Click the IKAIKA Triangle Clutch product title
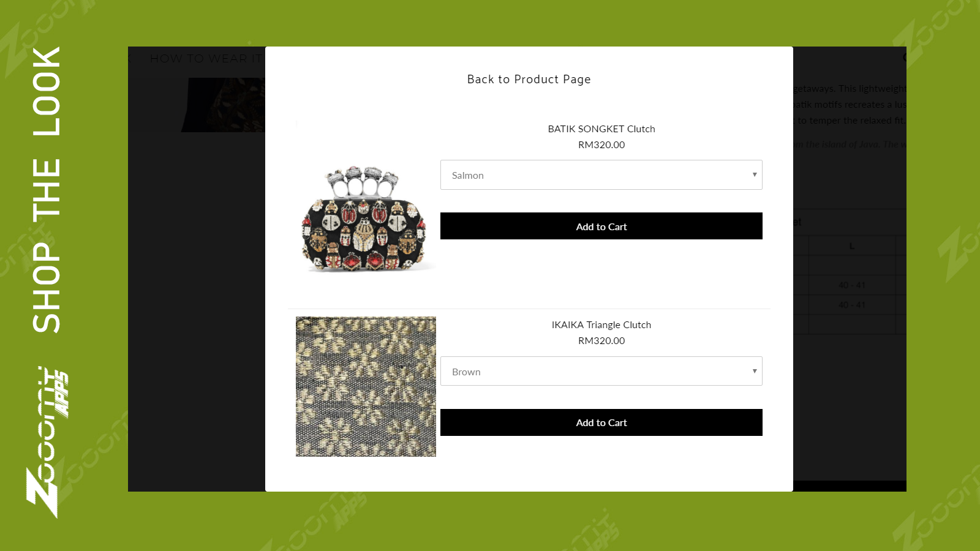The height and width of the screenshot is (551, 980). pos(601,324)
